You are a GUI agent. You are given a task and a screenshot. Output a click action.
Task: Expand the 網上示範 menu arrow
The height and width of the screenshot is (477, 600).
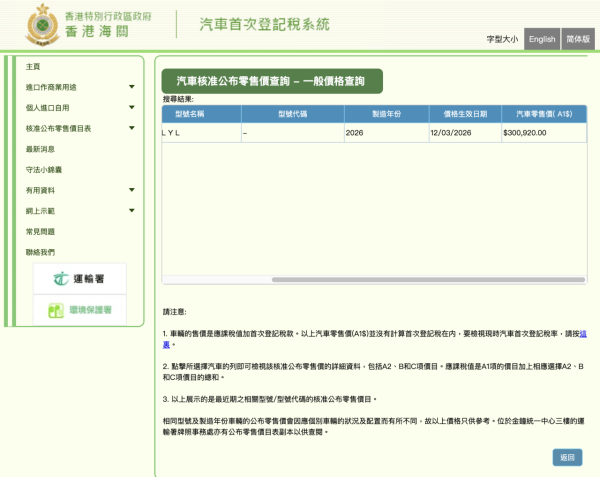click(132, 211)
